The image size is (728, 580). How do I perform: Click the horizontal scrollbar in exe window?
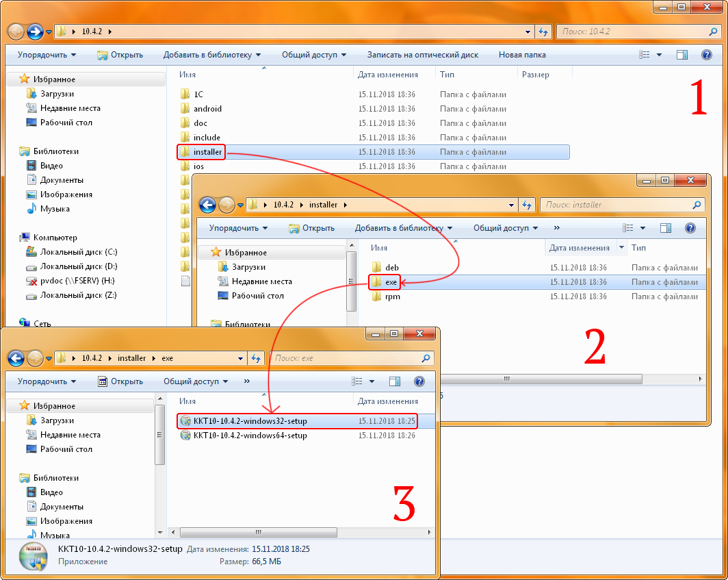click(260, 531)
